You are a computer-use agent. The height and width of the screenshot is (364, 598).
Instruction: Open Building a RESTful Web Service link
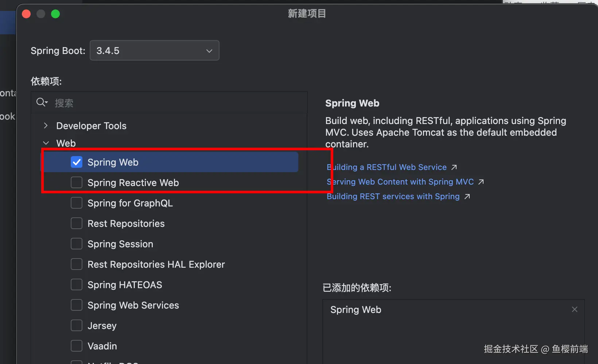coord(387,167)
